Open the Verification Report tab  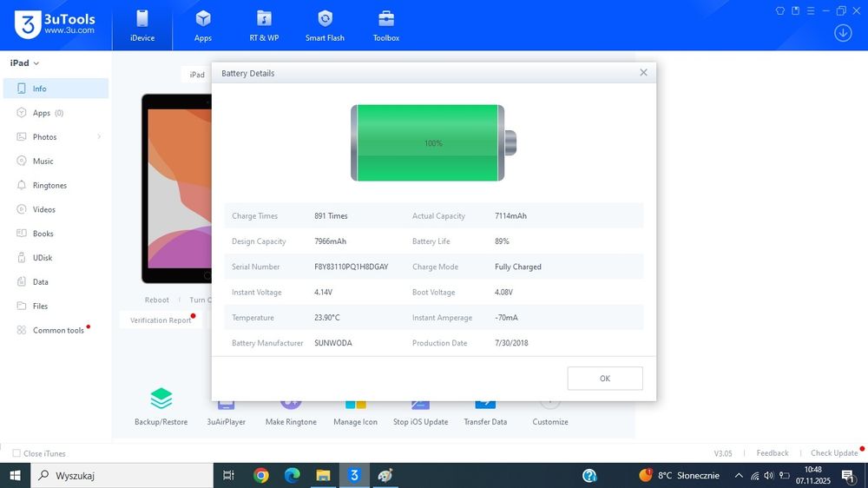160,320
